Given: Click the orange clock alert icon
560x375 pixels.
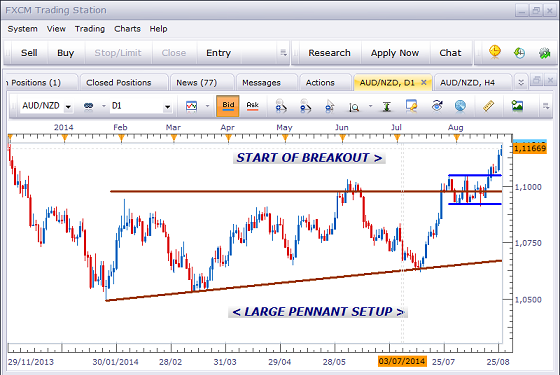Looking at the screenshot, I should pyautogui.click(x=495, y=52).
